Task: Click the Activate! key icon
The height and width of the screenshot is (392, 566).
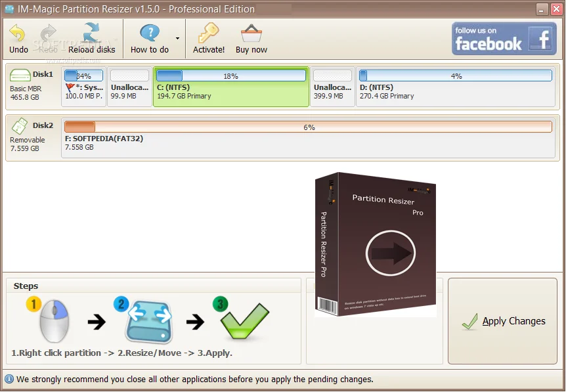Action: point(209,33)
